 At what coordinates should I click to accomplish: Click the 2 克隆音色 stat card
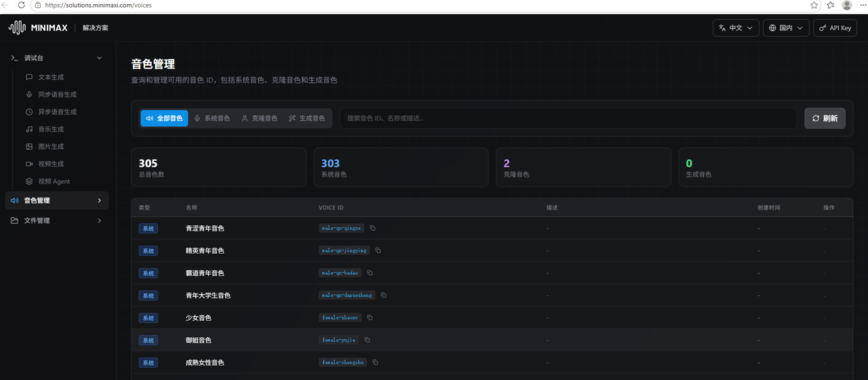[x=583, y=167]
